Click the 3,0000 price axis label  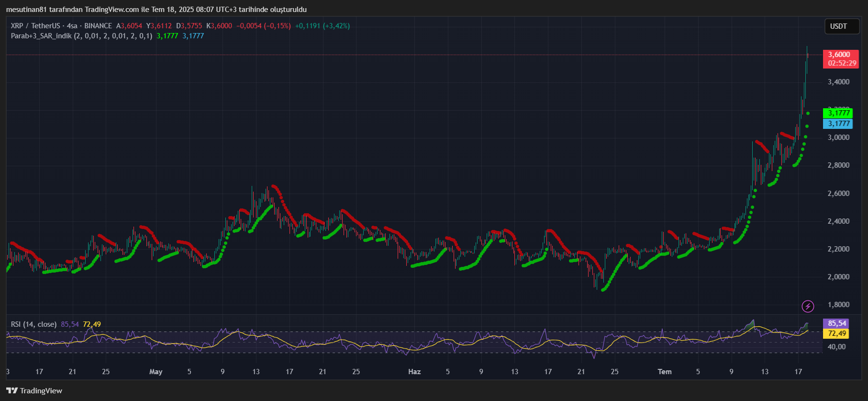(x=839, y=137)
